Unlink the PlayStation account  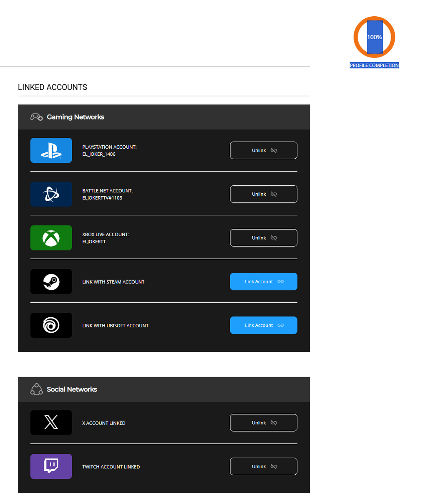tap(264, 150)
